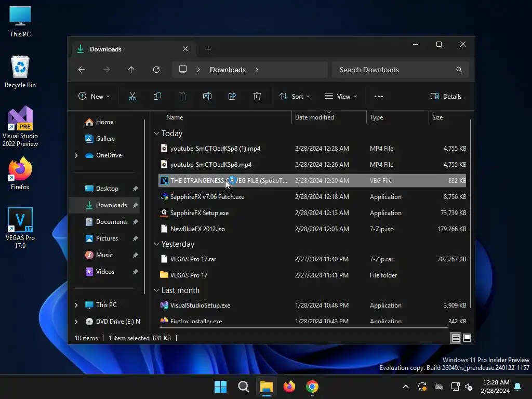Expand This PC in navigation pane
Image resolution: width=532 pixels, height=399 pixels.
76,305
